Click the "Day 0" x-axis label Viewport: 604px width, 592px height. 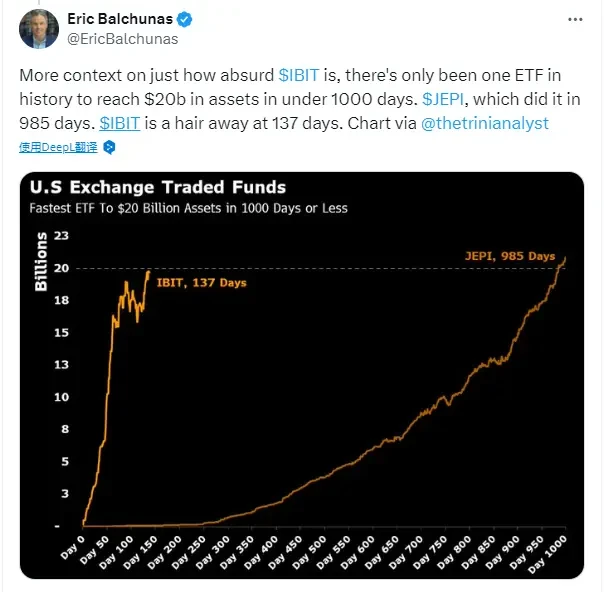click(x=72, y=545)
